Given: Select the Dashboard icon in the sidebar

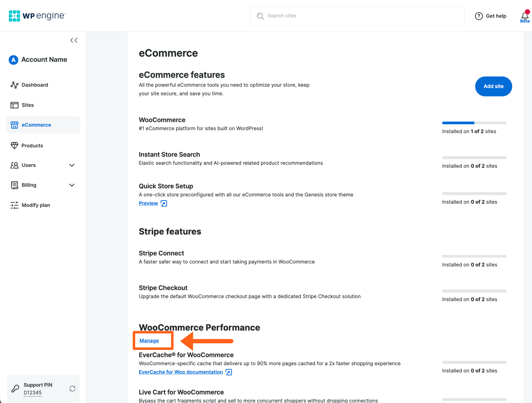Looking at the screenshot, I should [x=14, y=85].
